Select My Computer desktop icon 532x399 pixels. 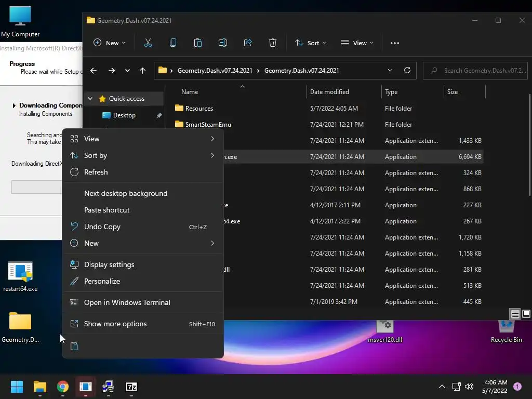[20, 22]
